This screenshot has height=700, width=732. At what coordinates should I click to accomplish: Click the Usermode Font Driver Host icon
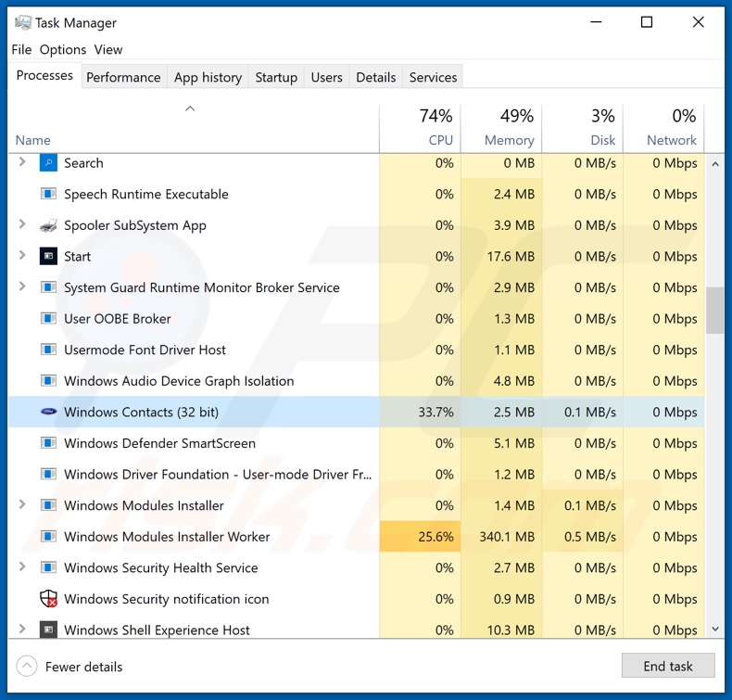tap(48, 350)
